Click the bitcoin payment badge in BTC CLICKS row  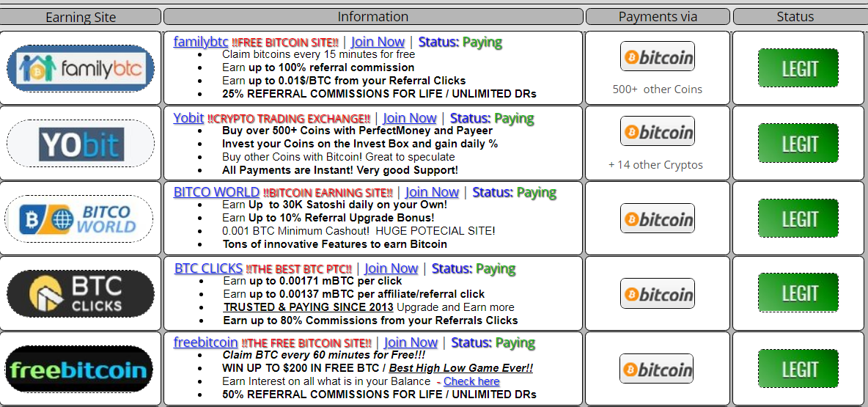click(x=657, y=293)
